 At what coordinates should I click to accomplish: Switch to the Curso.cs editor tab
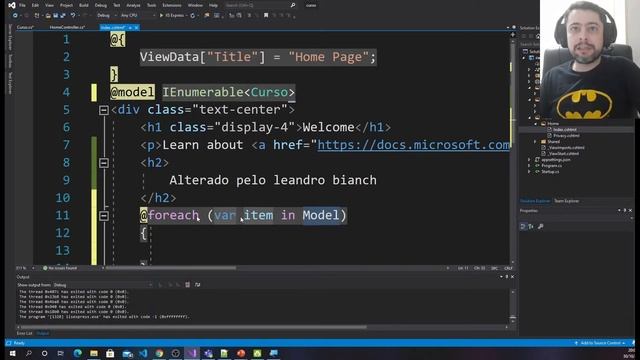(x=25, y=27)
